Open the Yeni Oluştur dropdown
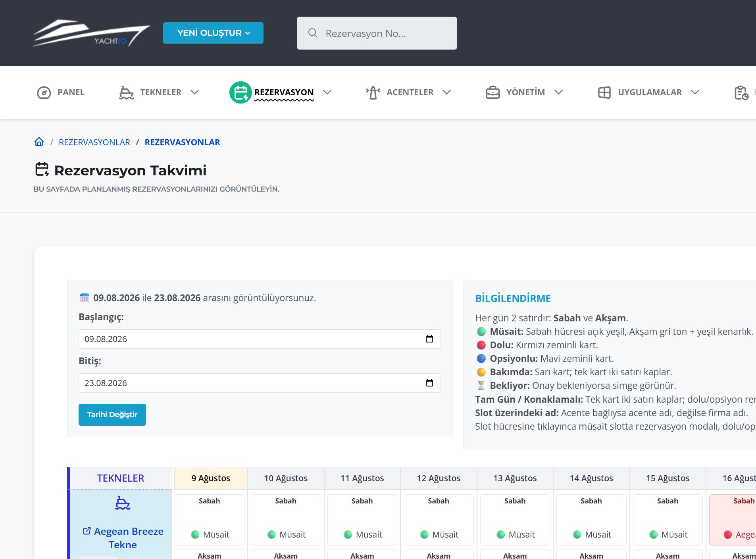 [x=213, y=33]
